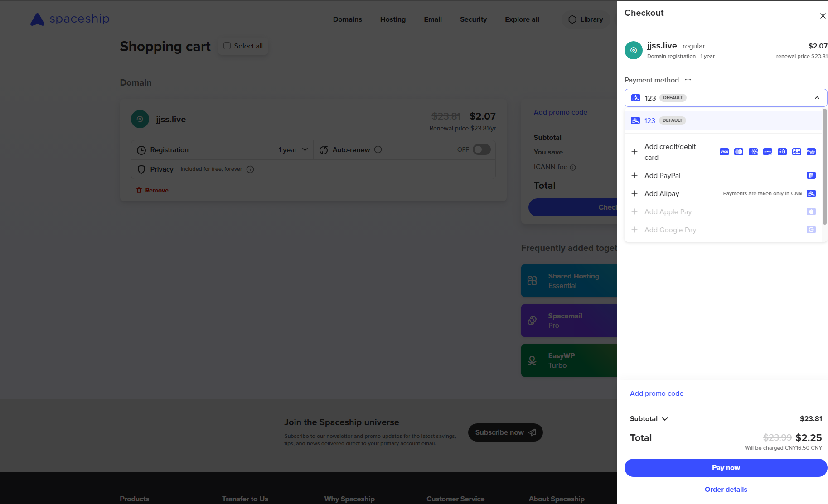Click the payment list scrollbar
828x504 pixels.
click(x=824, y=168)
